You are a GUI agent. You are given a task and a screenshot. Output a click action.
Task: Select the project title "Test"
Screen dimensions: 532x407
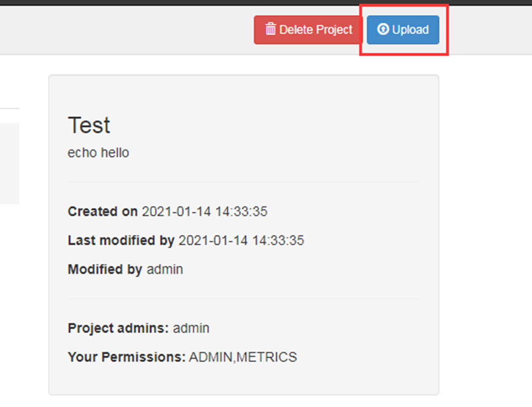click(89, 125)
